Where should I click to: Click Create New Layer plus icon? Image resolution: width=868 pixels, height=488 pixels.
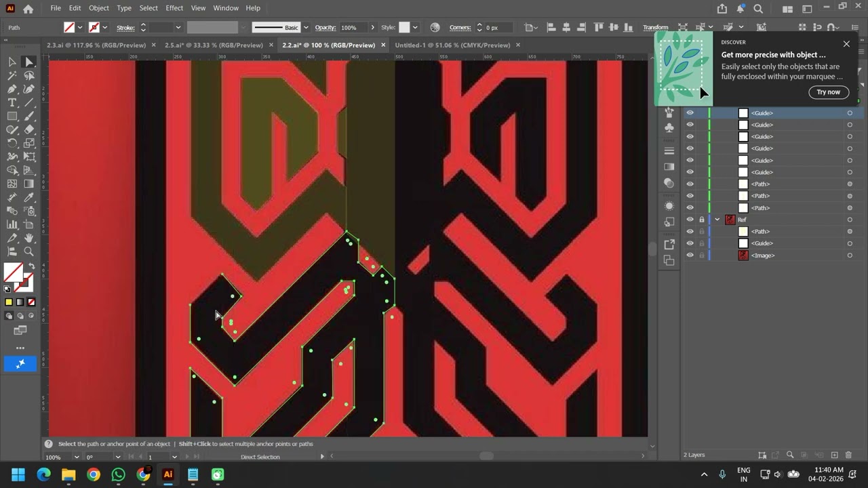coord(835,455)
